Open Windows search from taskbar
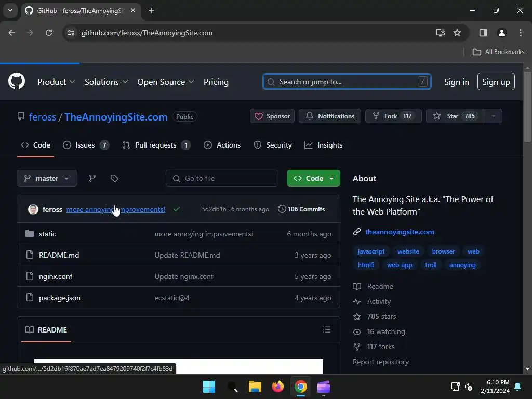Screen dimensions: 532x399 pyautogui.click(x=232, y=387)
